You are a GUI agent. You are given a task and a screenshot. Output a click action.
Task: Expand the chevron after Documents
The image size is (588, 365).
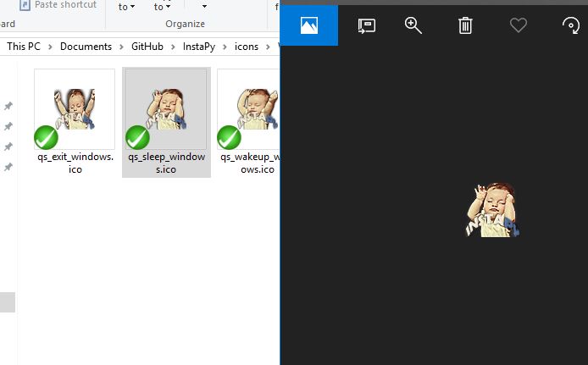tap(121, 47)
